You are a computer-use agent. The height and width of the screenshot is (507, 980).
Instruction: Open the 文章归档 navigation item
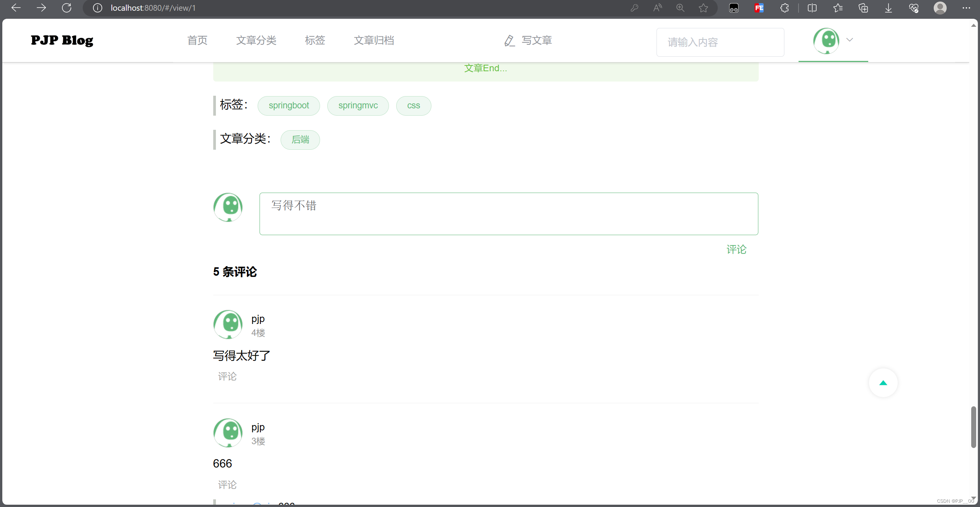374,40
